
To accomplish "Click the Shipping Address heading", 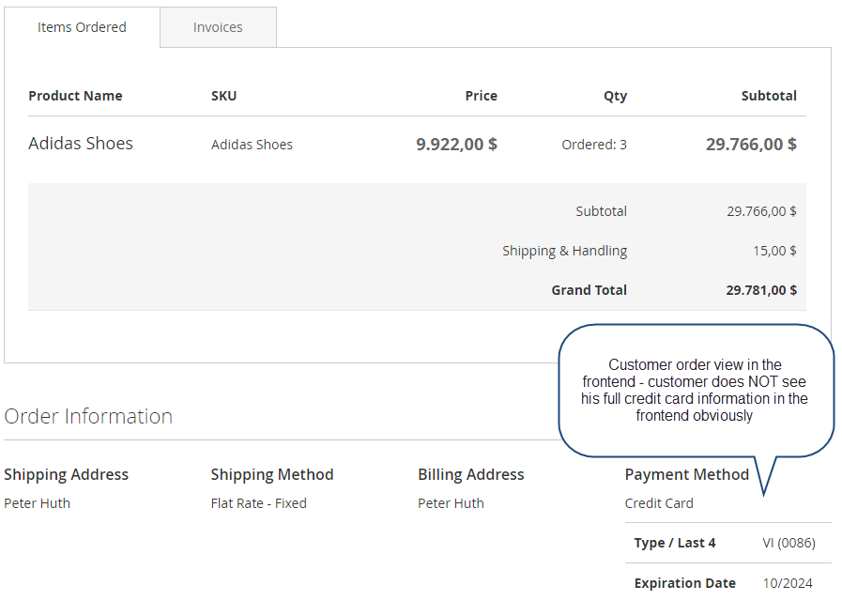I will [66, 475].
